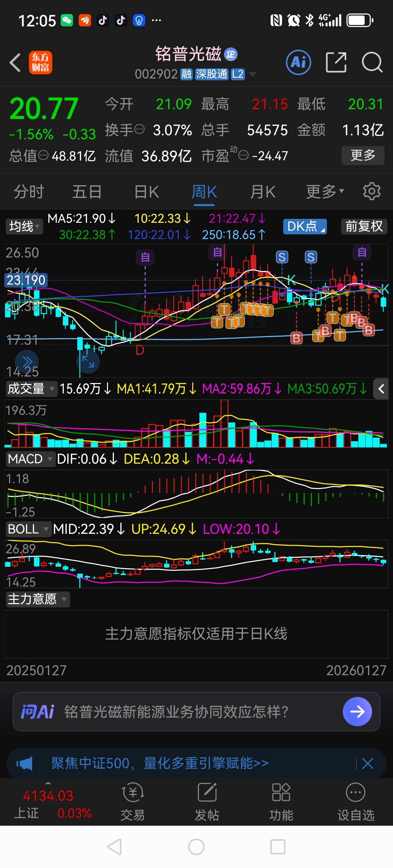Tap MID:22.39 value
393x868 pixels.
click(x=89, y=529)
